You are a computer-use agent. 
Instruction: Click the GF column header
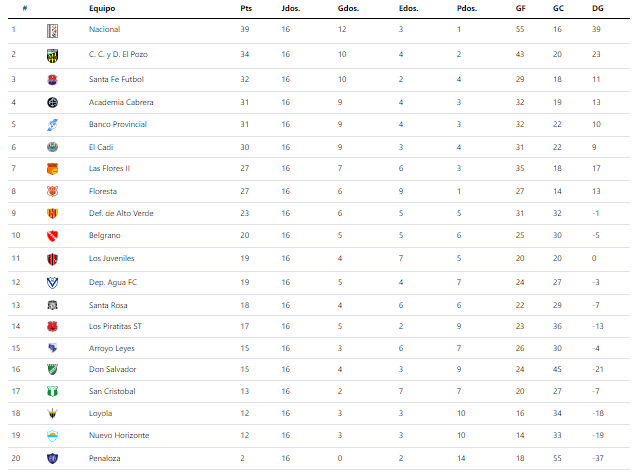(x=520, y=8)
